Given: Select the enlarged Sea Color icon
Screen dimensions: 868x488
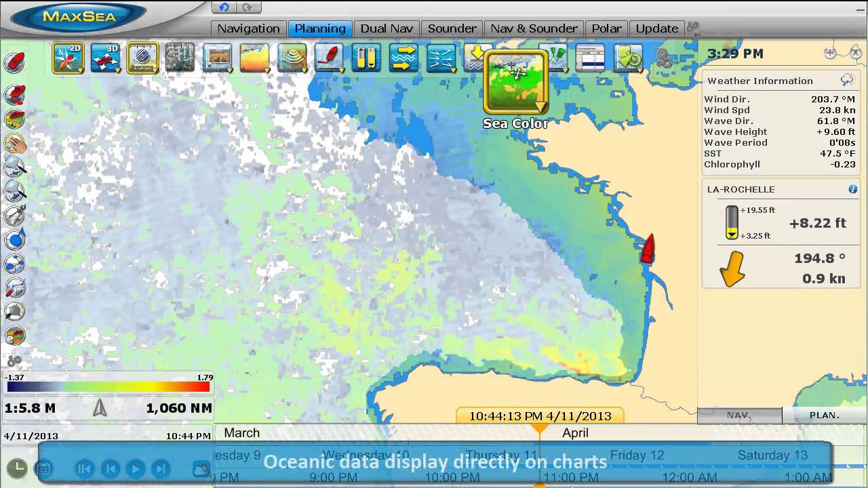Looking at the screenshot, I should click(x=515, y=81).
